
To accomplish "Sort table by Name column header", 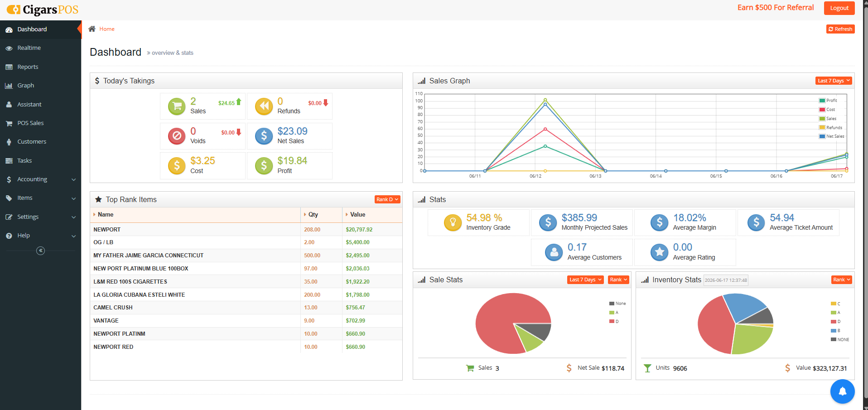I will pos(196,215).
